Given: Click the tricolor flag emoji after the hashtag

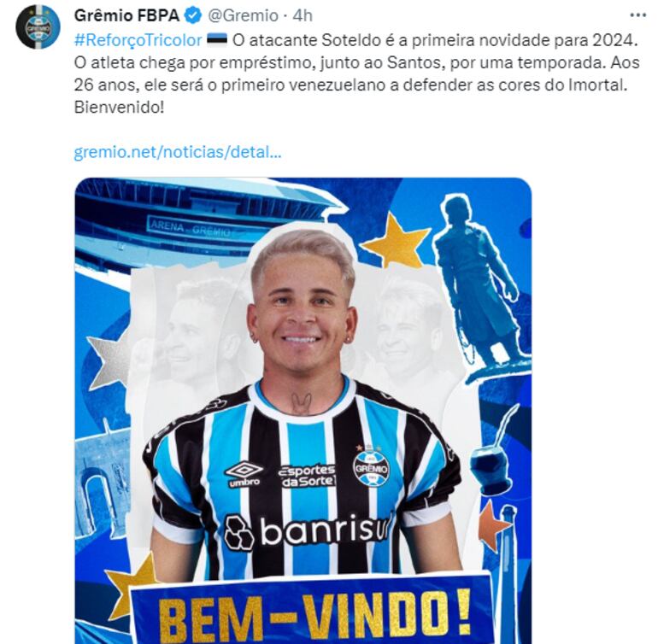Looking at the screenshot, I should click(x=217, y=39).
